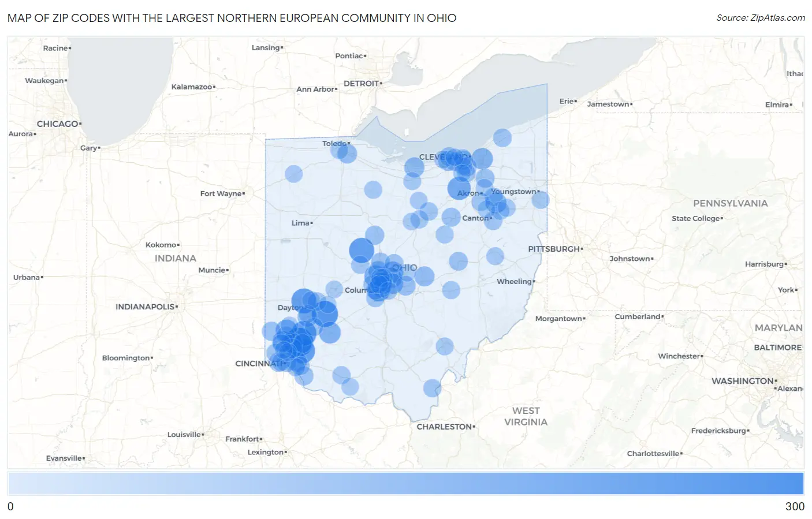Image resolution: width=812 pixels, height=519 pixels.
Task: Click the Charlottesville city label
Action: tap(653, 454)
